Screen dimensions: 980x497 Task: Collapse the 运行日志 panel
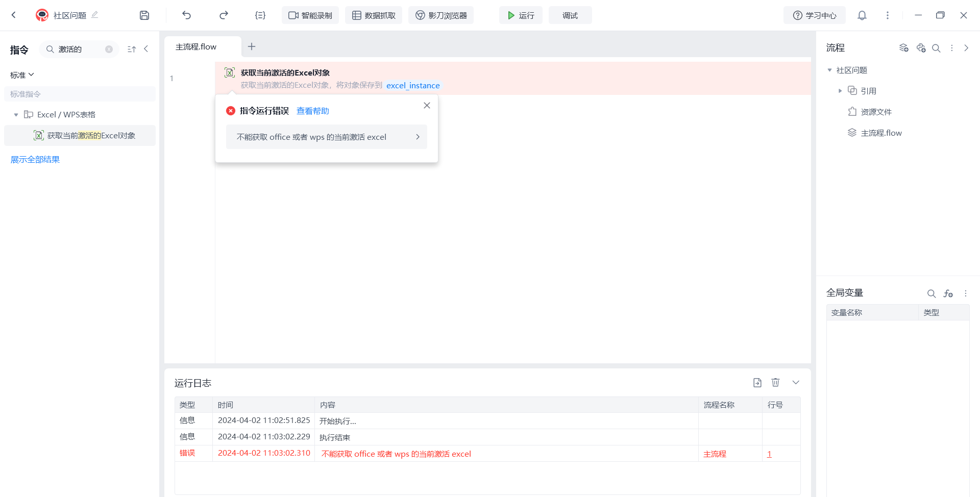[x=796, y=383]
